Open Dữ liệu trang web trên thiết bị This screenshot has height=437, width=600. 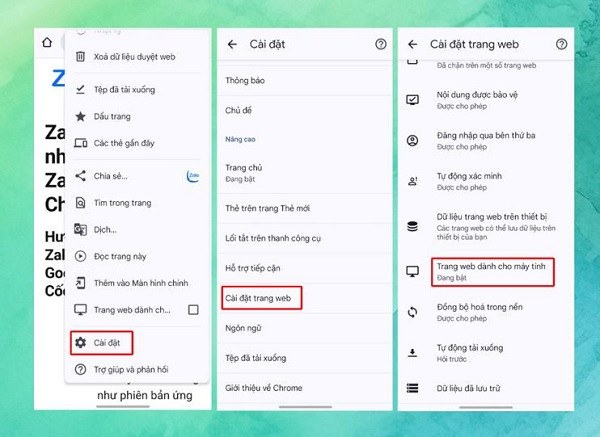[486, 227]
